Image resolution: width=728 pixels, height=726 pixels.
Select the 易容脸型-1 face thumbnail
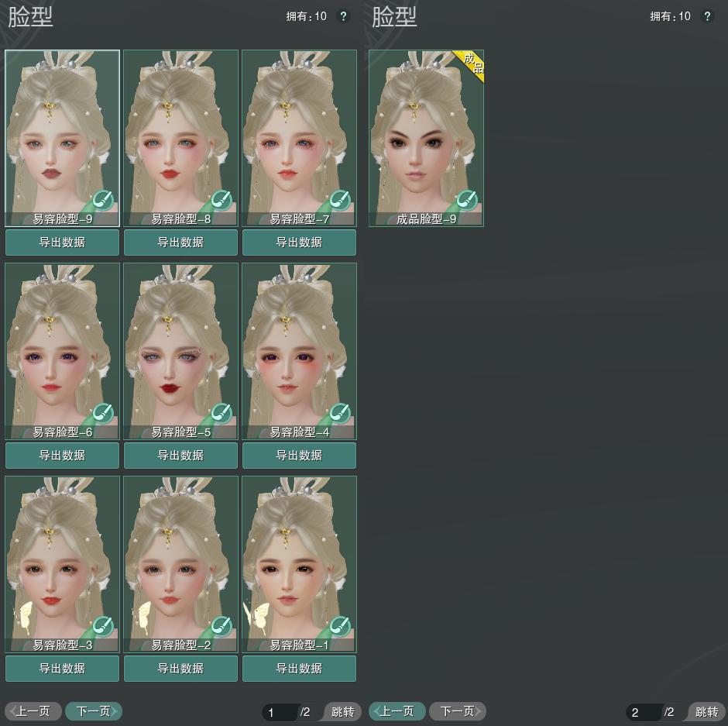(x=300, y=564)
